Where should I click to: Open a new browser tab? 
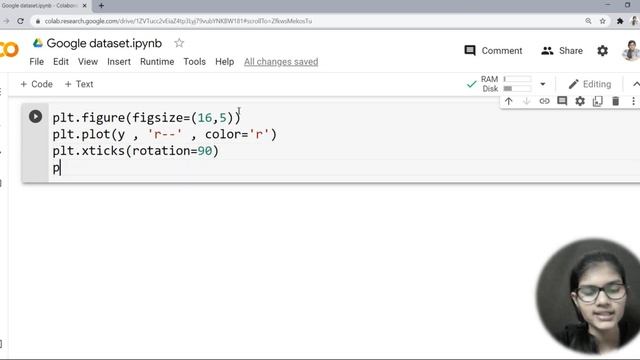click(101, 5)
